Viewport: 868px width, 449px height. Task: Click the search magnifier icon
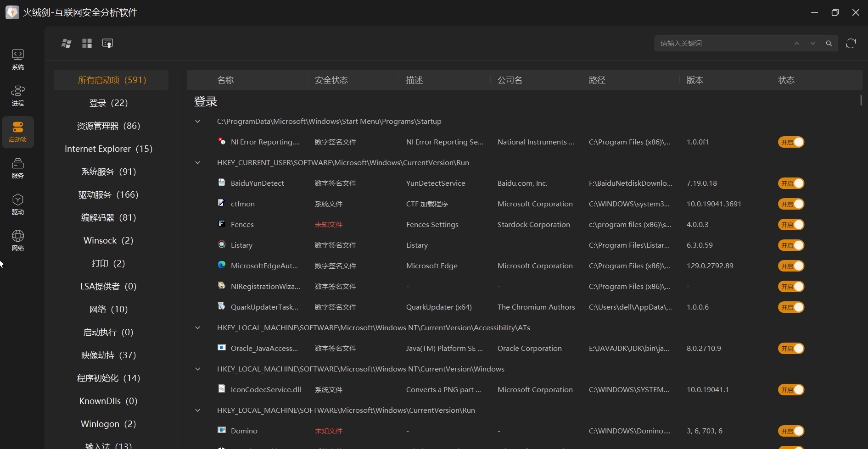(x=829, y=43)
